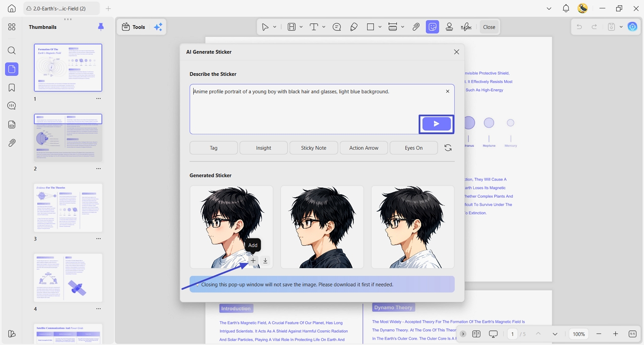
Task: Open the thumbnails grid sidebar icon
Action: tap(12, 27)
